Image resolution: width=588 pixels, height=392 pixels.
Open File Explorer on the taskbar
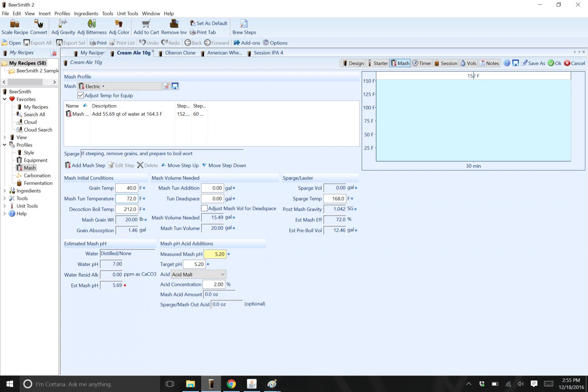(190, 384)
